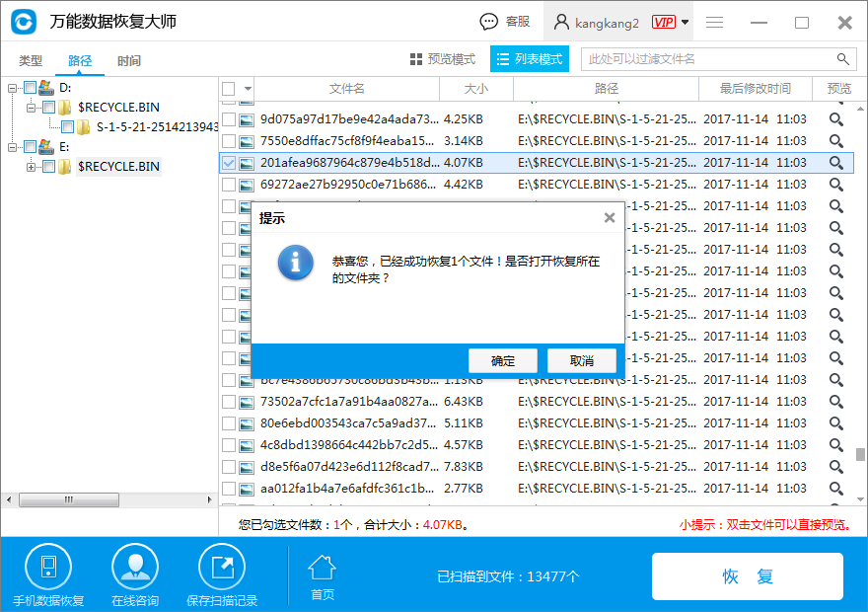Click the 手机数据恢复 phone recovery icon
The image size is (868, 612).
pos(48,568)
